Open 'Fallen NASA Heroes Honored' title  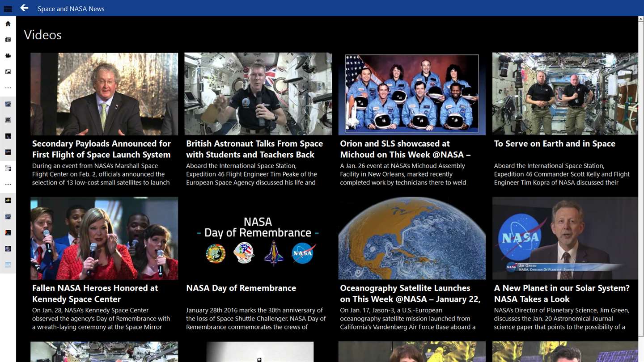click(x=95, y=293)
